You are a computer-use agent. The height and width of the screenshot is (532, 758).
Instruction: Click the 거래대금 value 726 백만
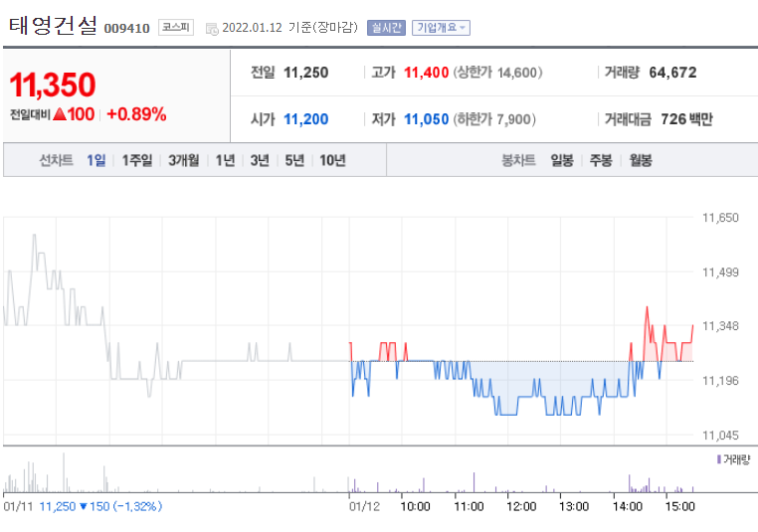click(x=687, y=119)
